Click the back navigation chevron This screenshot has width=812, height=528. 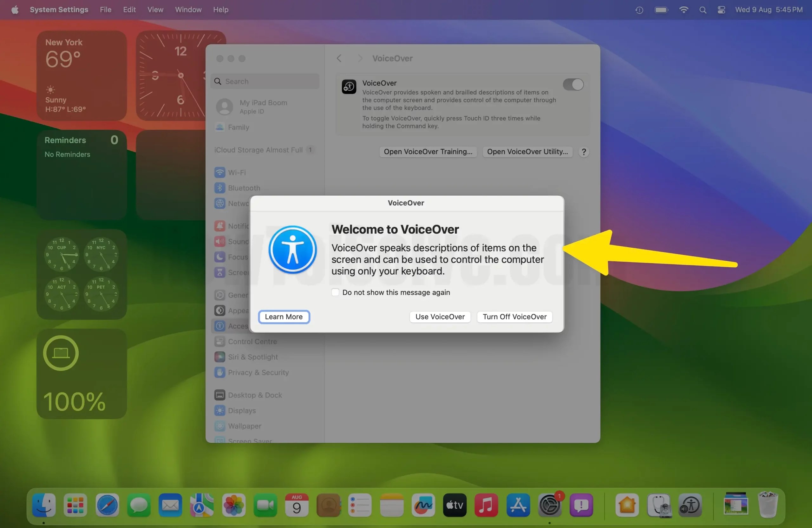click(339, 58)
